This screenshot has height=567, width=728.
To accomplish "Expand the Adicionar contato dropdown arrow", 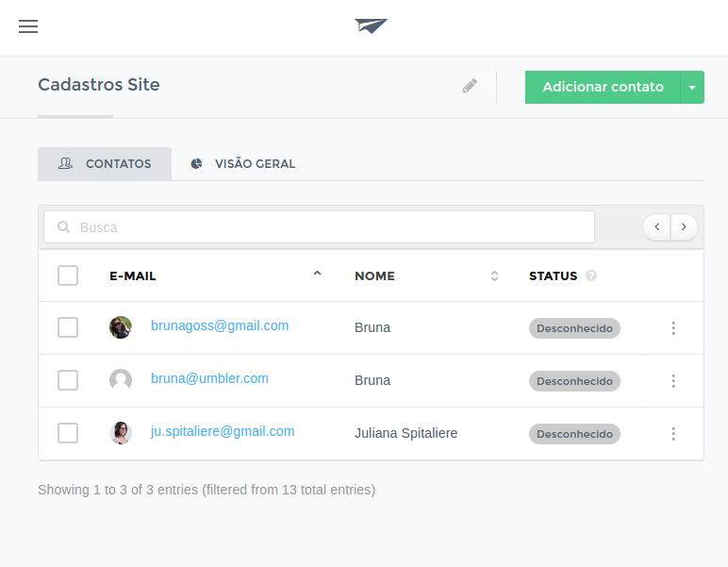I will point(692,88).
